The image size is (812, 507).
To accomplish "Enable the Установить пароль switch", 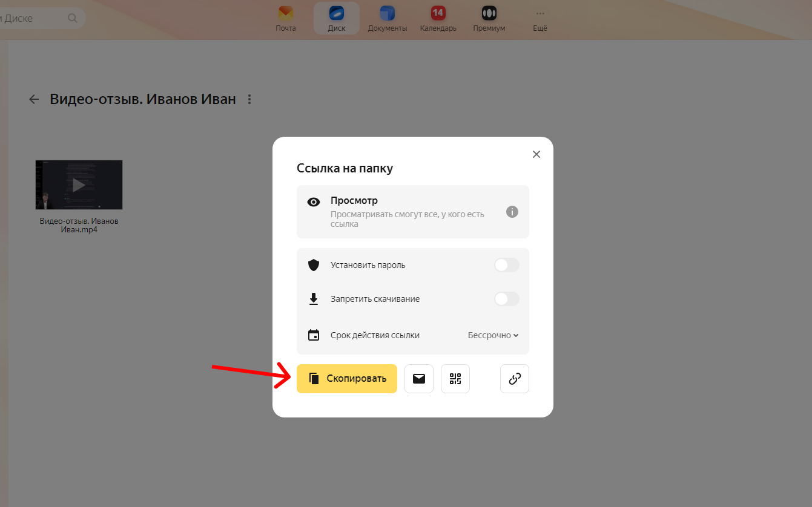I will click(x=507, y=265).
